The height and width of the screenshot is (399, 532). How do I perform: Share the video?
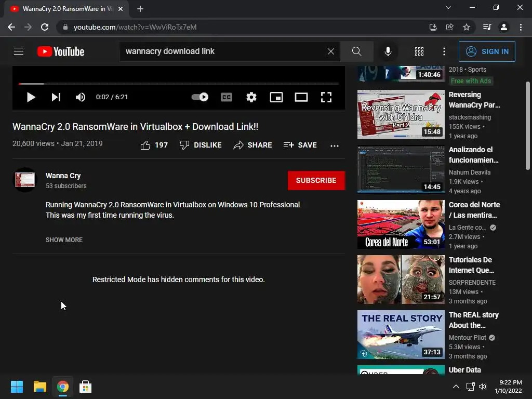(253, 145)
